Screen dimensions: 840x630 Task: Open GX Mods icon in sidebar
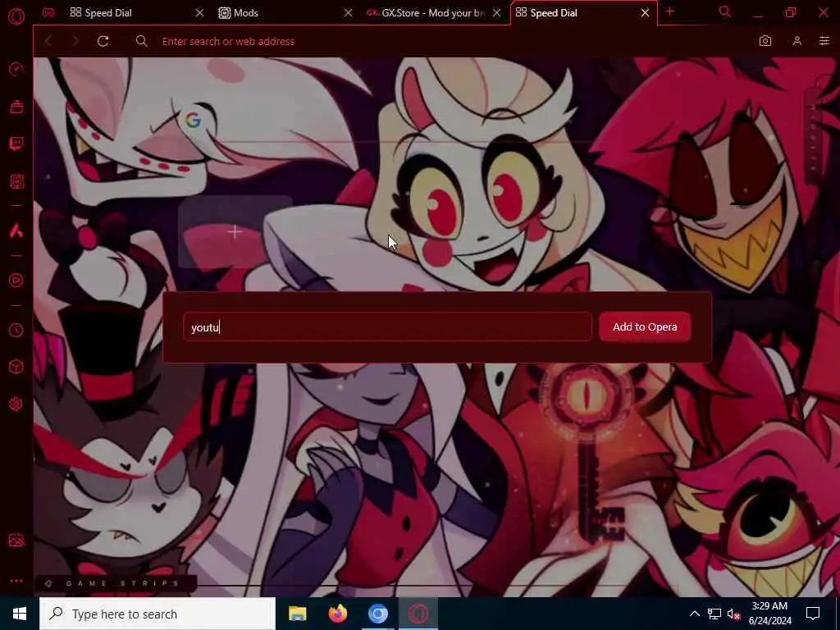click(16, 181)
